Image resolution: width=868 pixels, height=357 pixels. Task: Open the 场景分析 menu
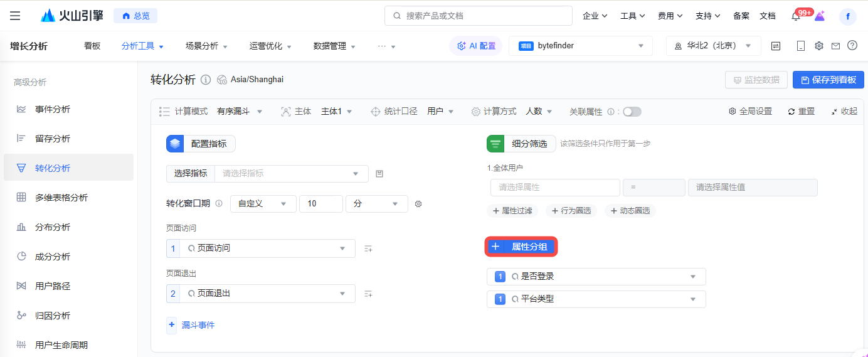(206, 46)
